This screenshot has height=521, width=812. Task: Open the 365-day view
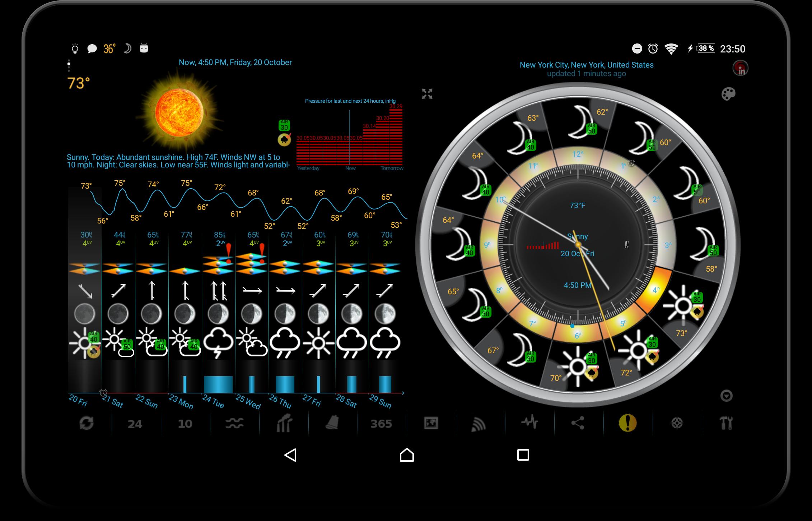pyautogui.click(x=381, y=424)
